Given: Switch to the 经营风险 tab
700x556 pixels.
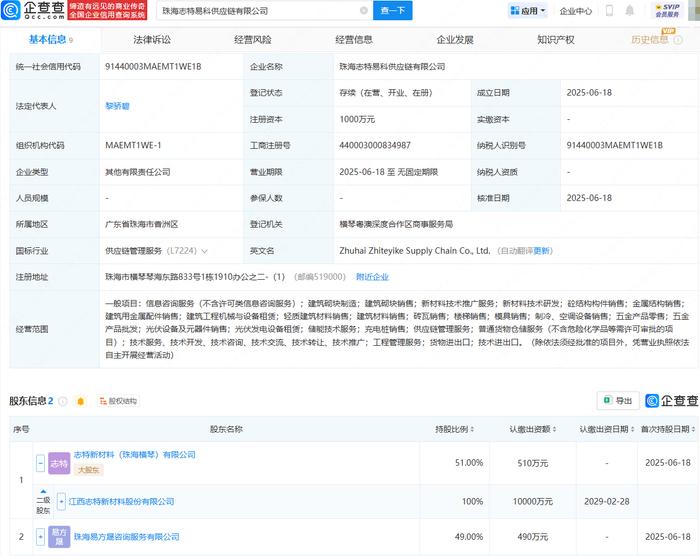Looking at the screenshot, I should pos(253,40).
